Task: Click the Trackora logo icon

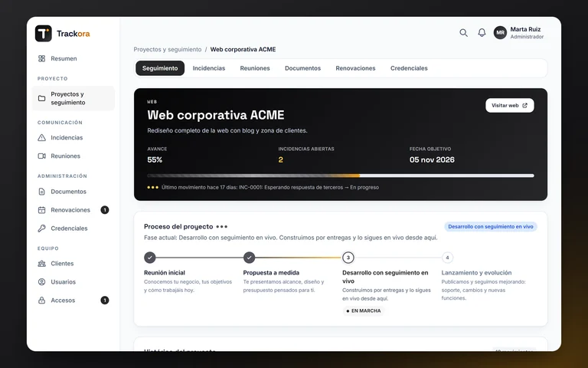Action: (x=43, y=34)
